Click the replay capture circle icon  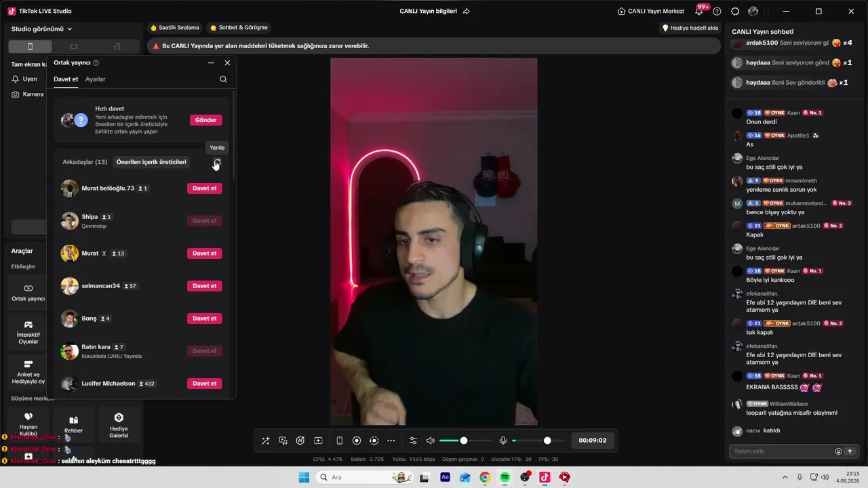[374, 441]
